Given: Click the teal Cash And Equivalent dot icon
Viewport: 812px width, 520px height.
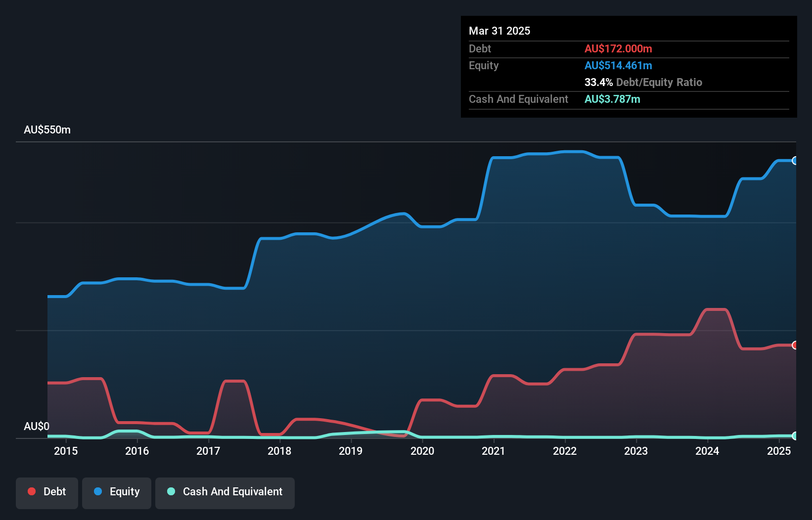Looking at the screenshot, I should tap(171, 491).
